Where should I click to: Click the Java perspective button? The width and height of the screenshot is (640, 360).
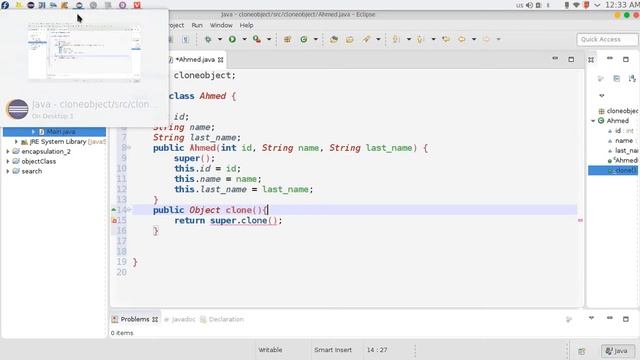pyautogui.click(x=618, y=351)
